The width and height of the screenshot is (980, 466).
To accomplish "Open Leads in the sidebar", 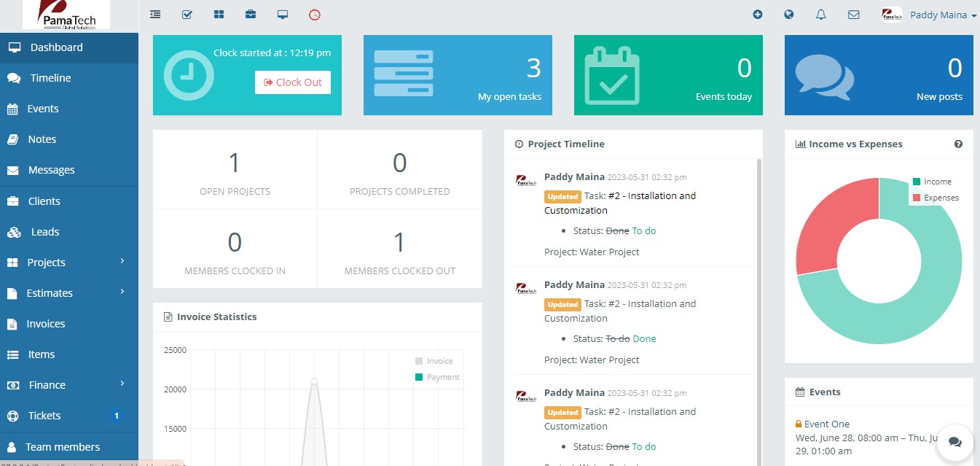I will point(69,232).
